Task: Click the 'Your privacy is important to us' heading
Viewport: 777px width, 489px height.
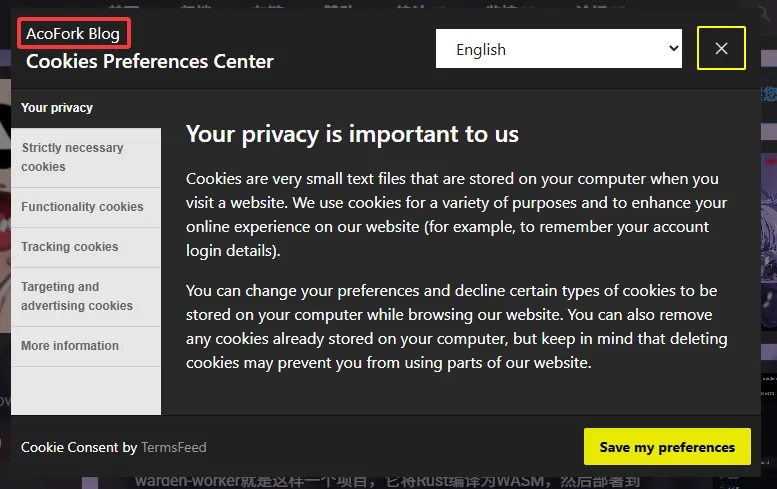Action: coord(352,134)
